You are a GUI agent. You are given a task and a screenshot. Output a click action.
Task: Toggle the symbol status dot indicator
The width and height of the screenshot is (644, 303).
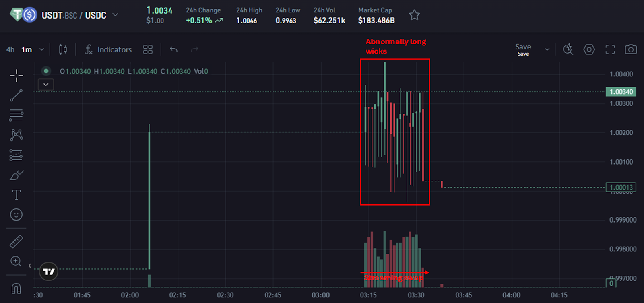click(46, 71)
